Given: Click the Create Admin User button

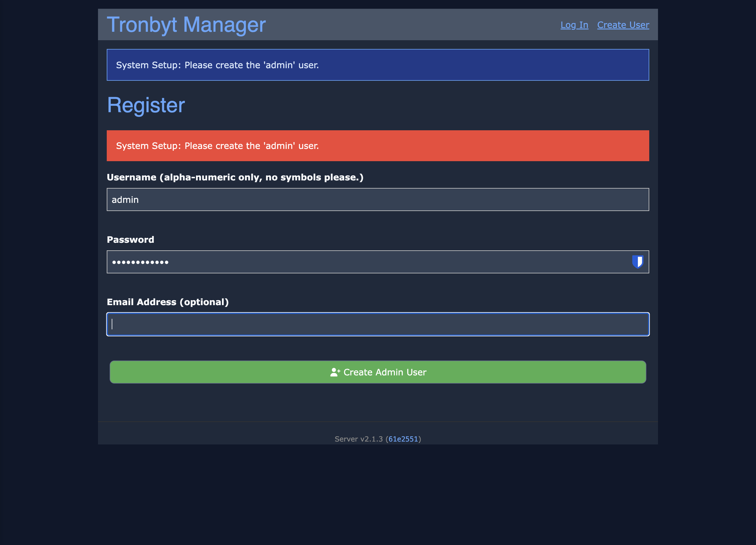Looking at the screenshot, I should [378, 372].
